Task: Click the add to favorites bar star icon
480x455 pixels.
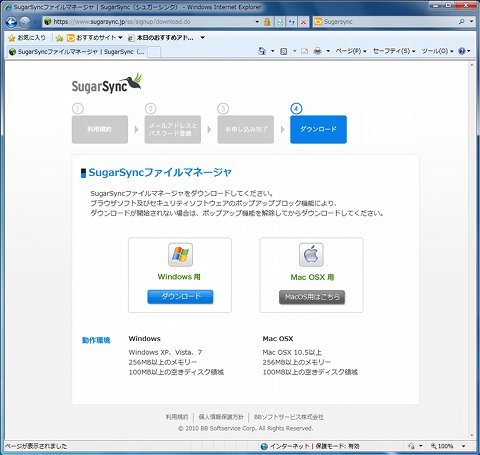Action: 60,38
